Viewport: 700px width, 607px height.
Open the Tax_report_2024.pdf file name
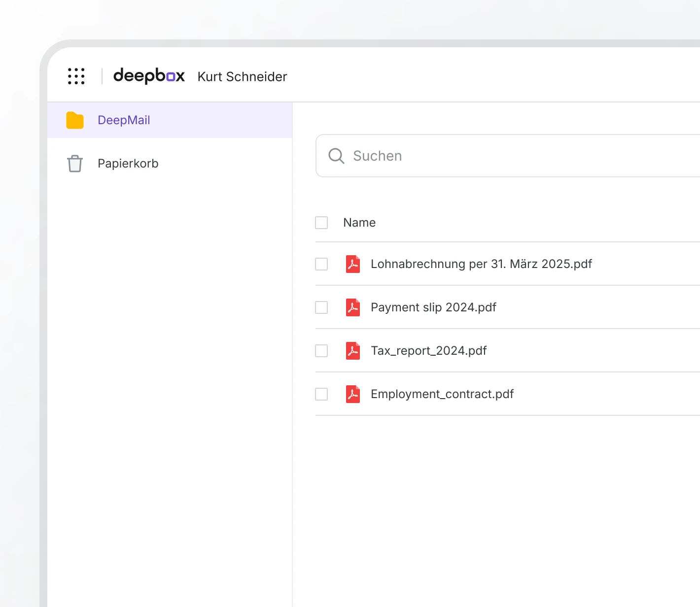(428, 351)
